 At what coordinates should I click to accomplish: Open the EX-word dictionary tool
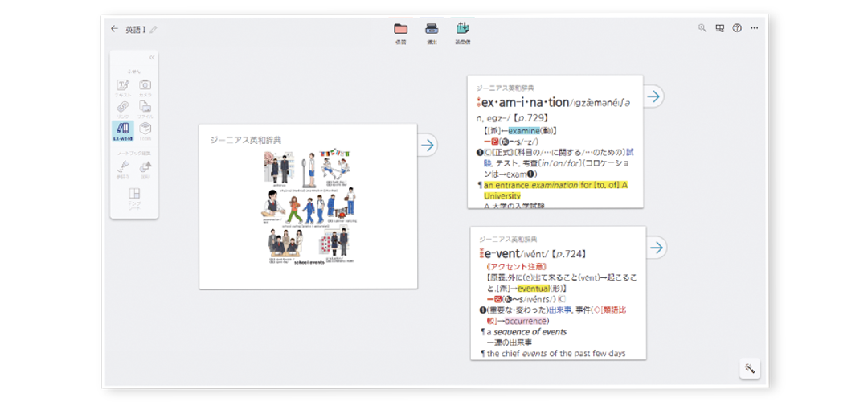pyautogui.click(x=123, y=130)
